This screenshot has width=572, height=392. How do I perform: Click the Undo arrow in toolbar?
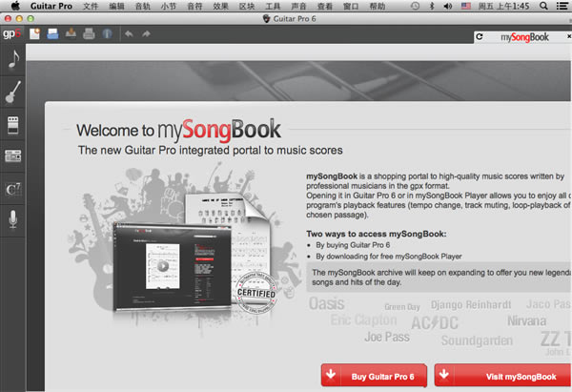pyautogui.click(x=131, y=35)
